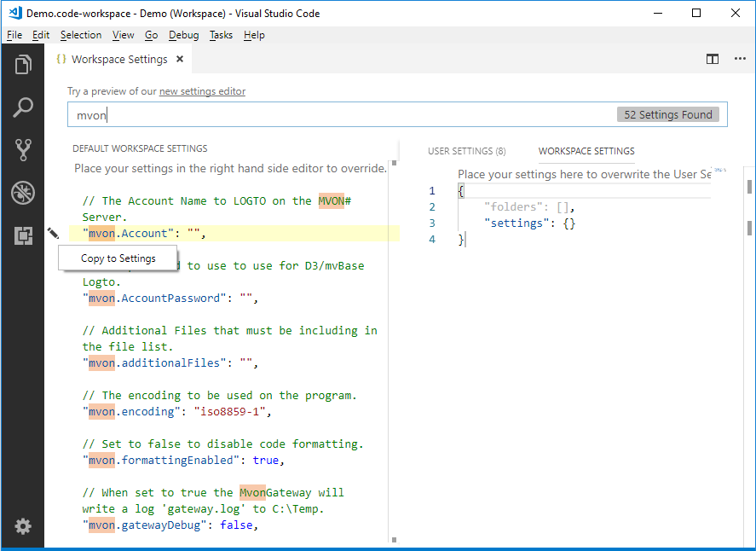Open the Debug view icon
Image resolution: width=756 pixels, height=551 pixels.
tap(23, 193)
